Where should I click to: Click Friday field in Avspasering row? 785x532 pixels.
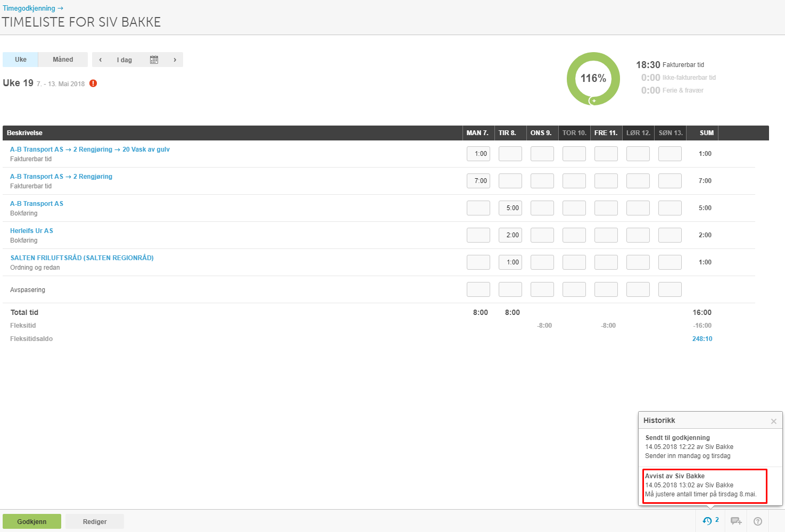(606, 289)
